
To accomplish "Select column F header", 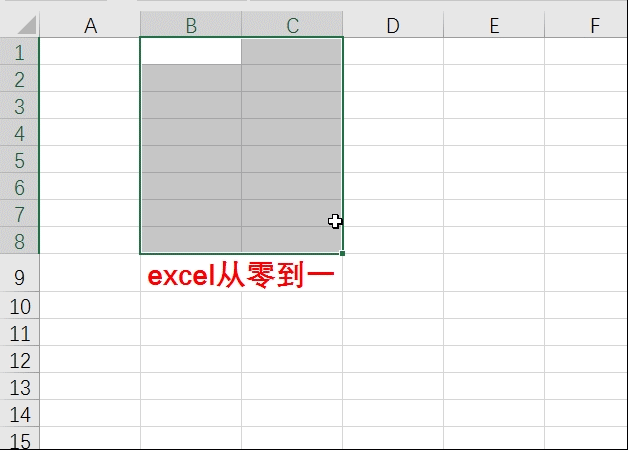I will point(586,25).
